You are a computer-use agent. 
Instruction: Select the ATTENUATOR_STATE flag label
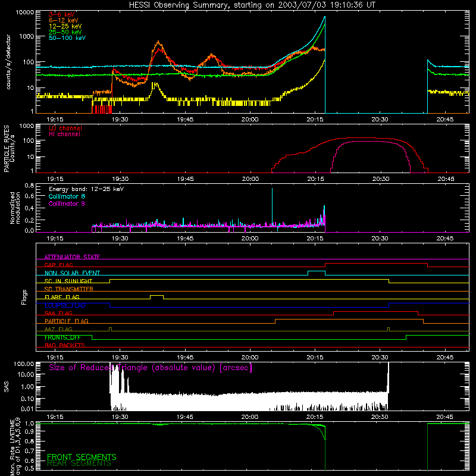tap(72, 257)
